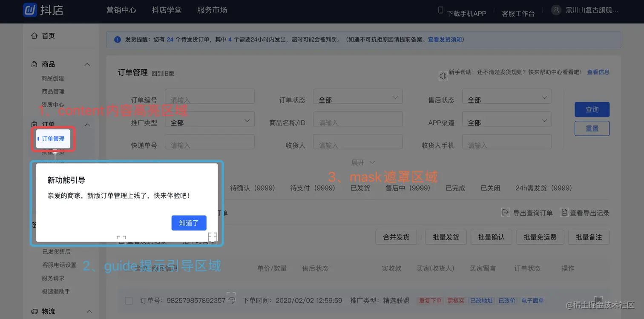Click the 买家留言 column header
The width and height of the screenshot is (644, 319).
pyautogui.click(x=483, y=268)
